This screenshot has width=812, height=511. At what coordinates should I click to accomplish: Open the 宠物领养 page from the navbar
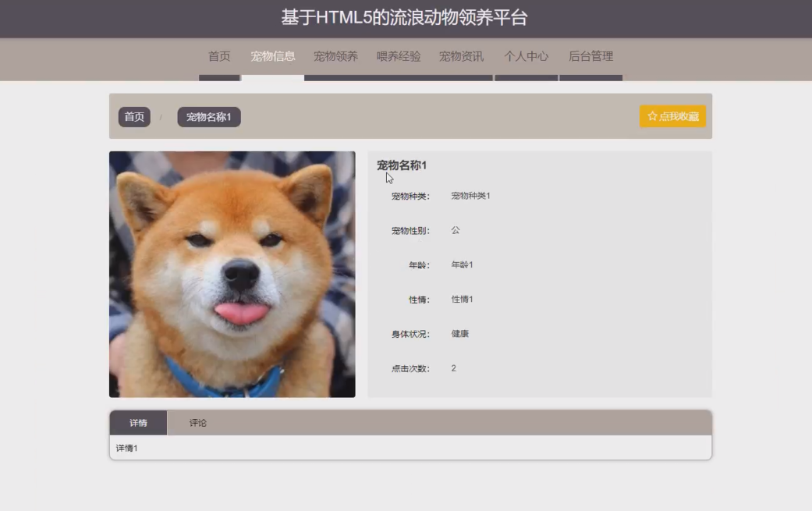point(335,55)
